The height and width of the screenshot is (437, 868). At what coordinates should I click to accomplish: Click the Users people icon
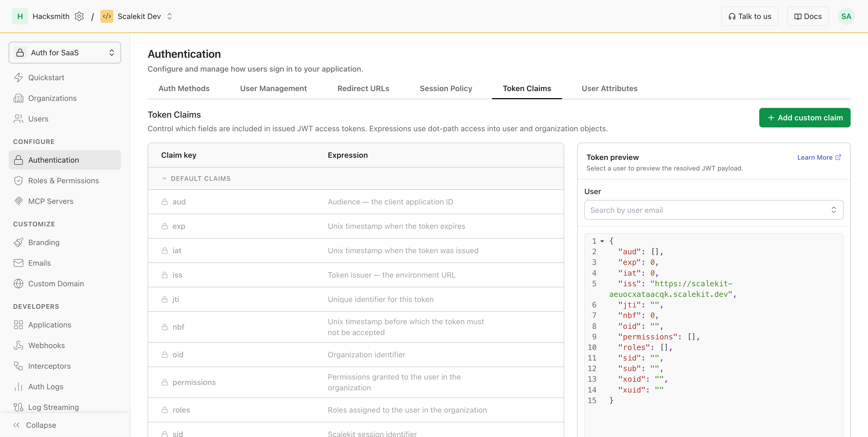(18, 119)
